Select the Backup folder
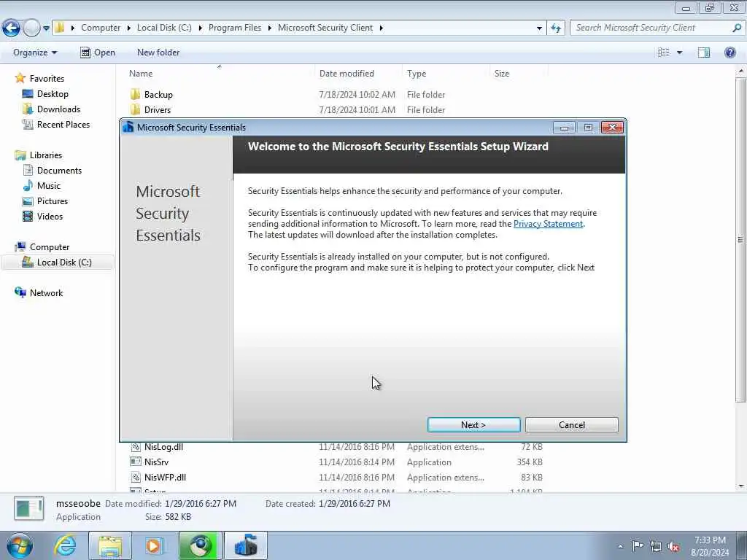The image size is (747, 560). pos(158,95)
